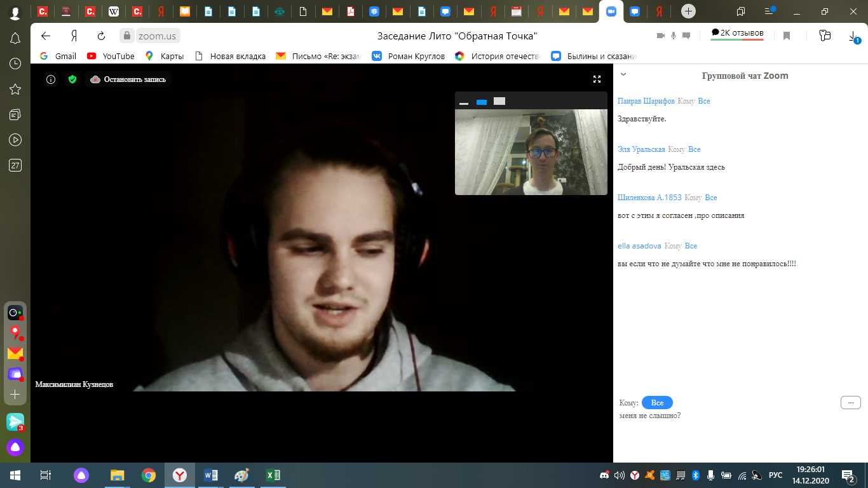
Task: Open microphone permission icon in address bar
Action: [674, 36]
